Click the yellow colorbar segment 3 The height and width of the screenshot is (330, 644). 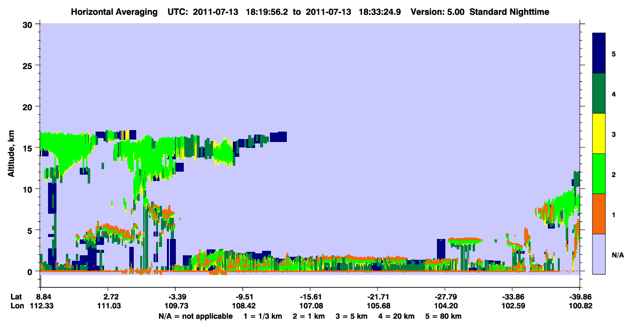[x=599, y=134]
